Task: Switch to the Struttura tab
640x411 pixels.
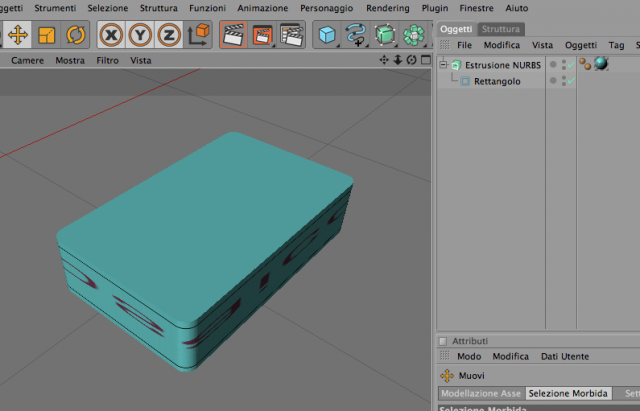Action: pyautogui.click(x=501, y=29)
